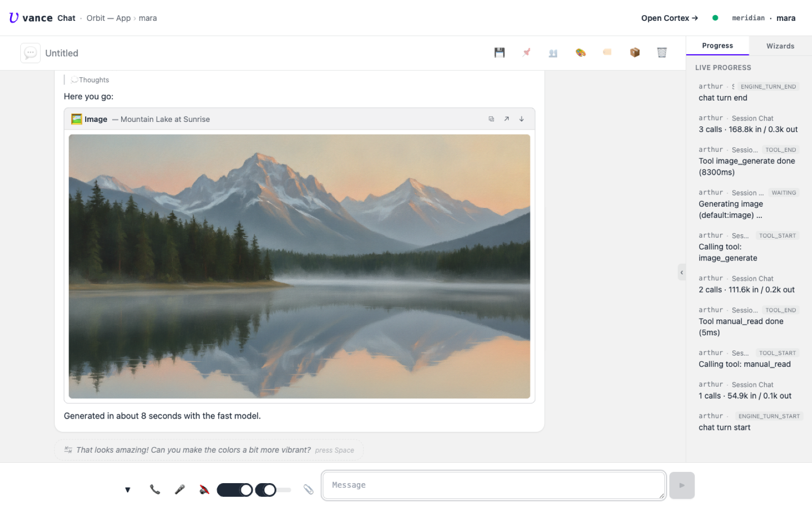Click the meridian workspace name

click(x=748, y=18)
